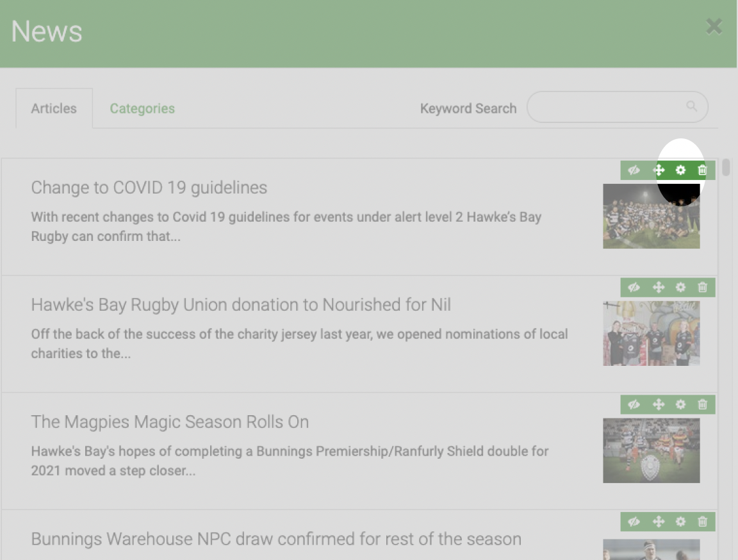The width and height of the screenshot is (738, 560).
Task: Click thumbnail of Magpies Magic Season article
Action: coord(652,451)
